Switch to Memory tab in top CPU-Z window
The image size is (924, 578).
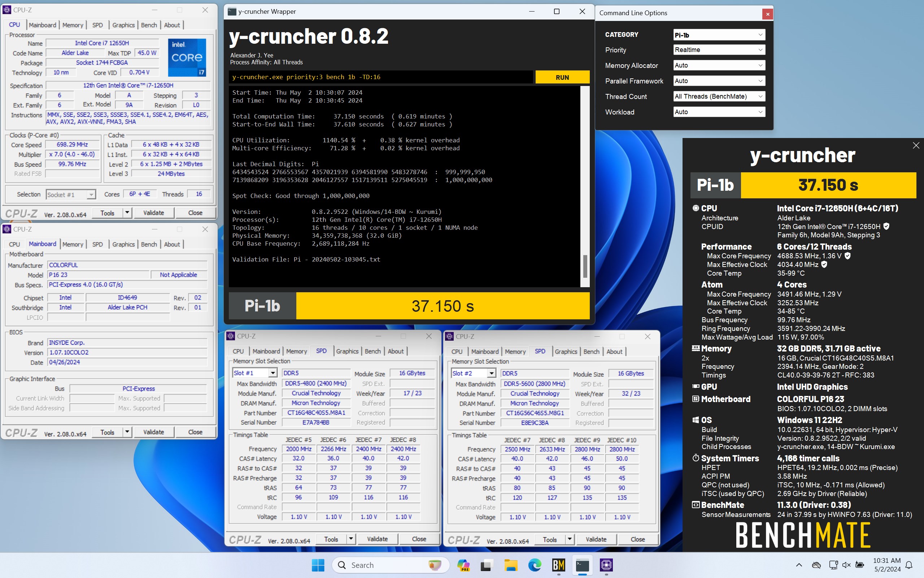(73, 25)
